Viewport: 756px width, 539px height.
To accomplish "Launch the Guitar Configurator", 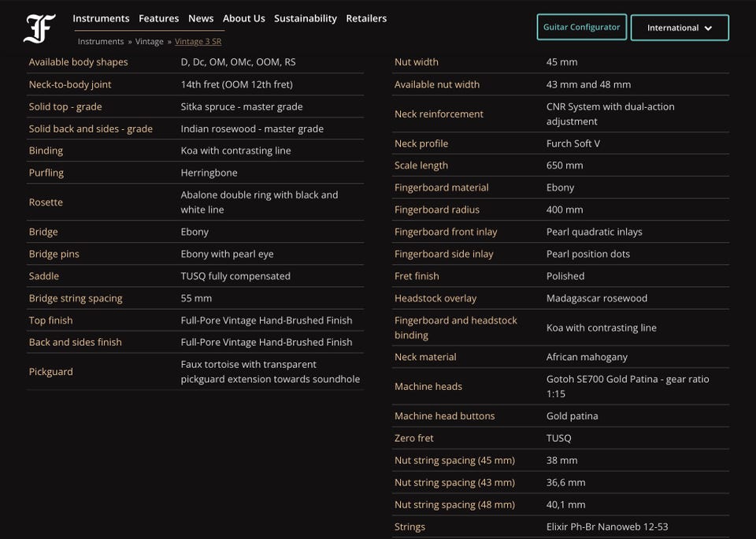I will (x=581, y=27).
